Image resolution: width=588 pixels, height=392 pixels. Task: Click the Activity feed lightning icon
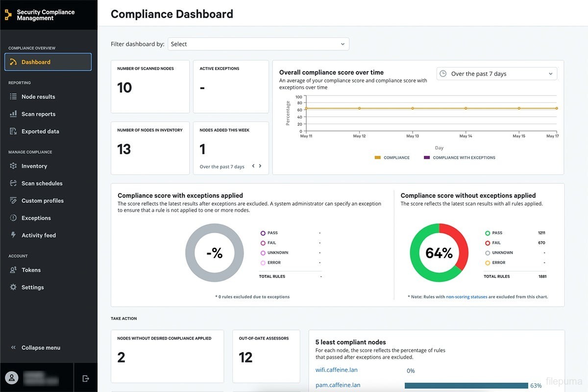click(x=13, y=235)
